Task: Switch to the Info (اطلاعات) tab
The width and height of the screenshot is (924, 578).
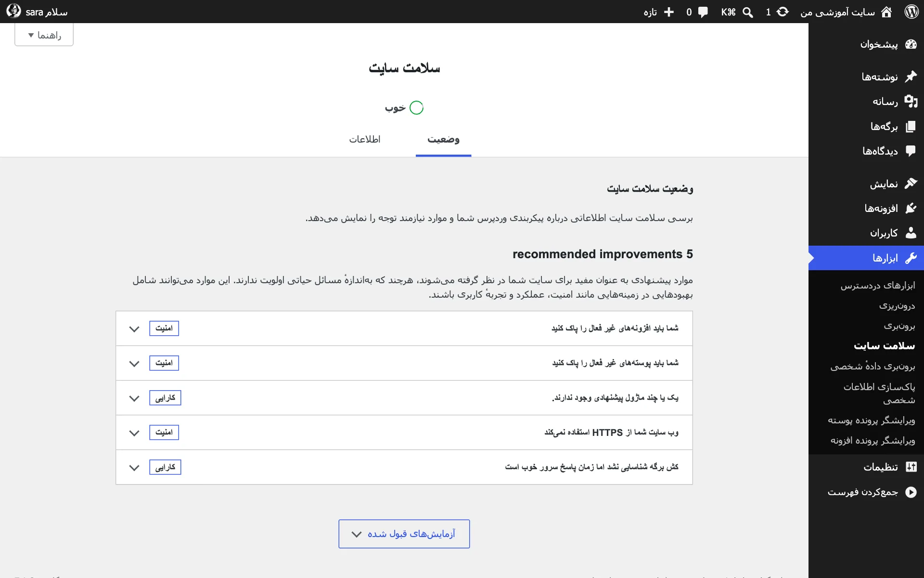Action: coord(365,139)
